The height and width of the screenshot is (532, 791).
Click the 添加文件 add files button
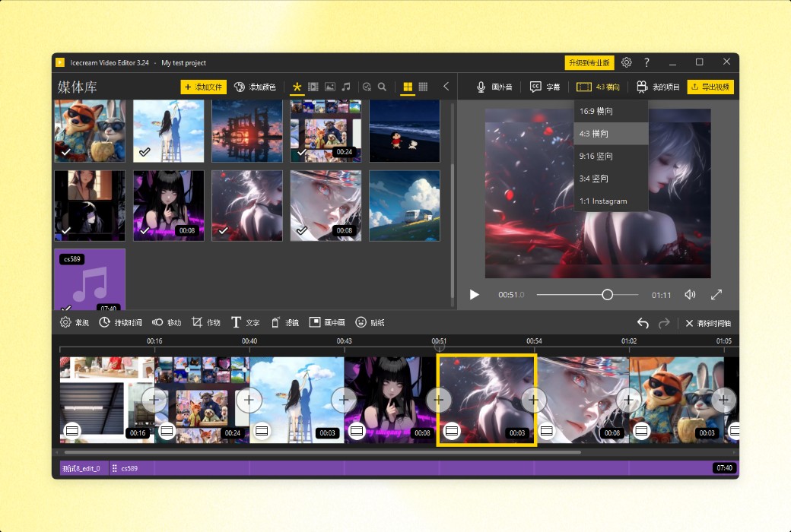(203, 87)
